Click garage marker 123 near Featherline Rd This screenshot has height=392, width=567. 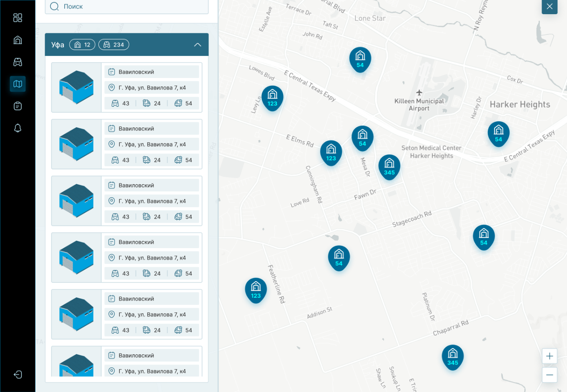pos(256,290)
